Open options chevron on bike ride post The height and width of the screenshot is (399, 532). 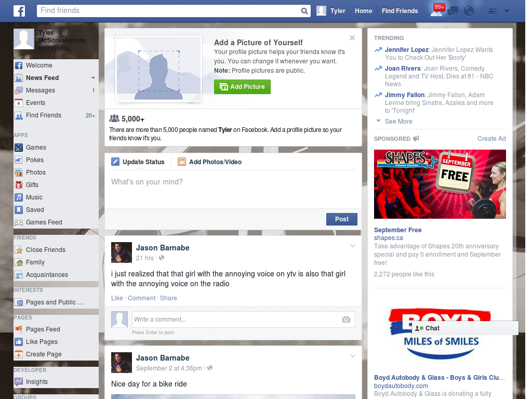pos(353,356)
